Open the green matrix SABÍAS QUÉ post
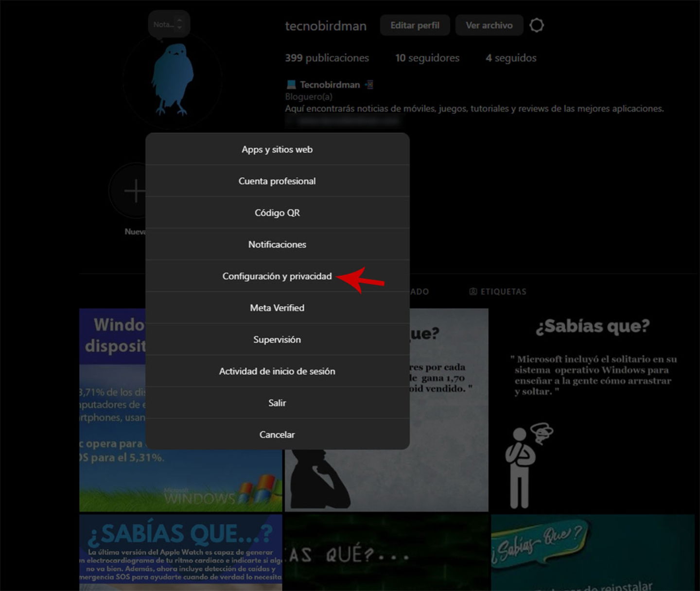 386,553
